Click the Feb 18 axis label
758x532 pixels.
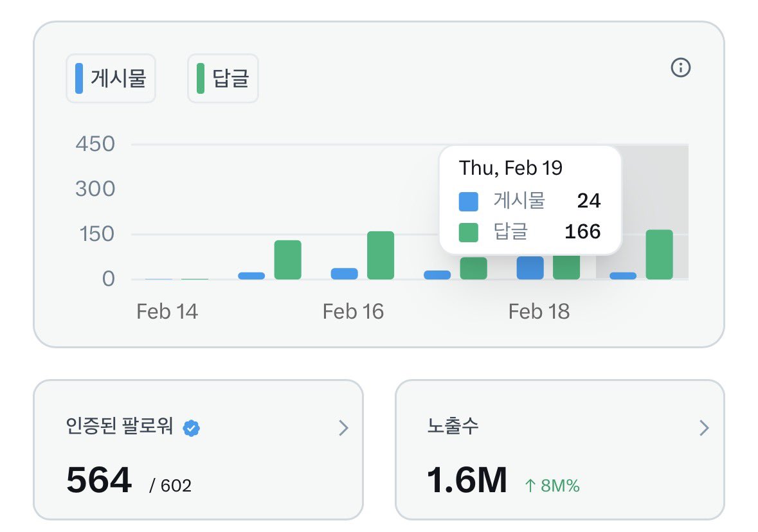click(x=539, y=312)
